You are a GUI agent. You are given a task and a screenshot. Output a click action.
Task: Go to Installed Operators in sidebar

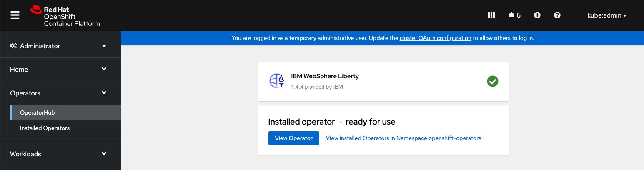(x=45, y=128)
